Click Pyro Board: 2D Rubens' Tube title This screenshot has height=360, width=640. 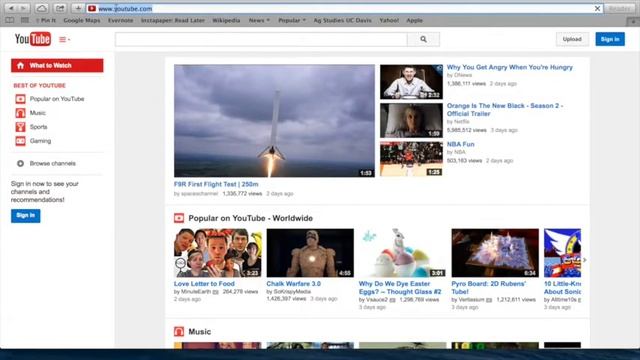pyautogui.click(x=489, y=288)
